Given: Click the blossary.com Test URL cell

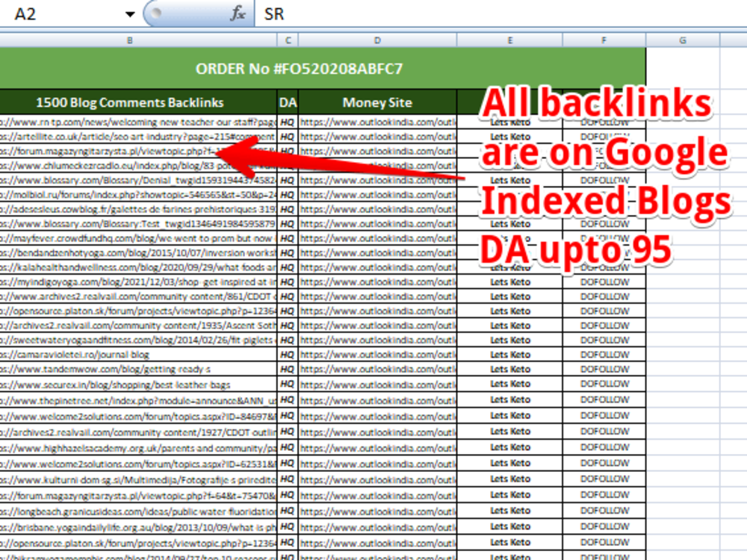Looking at the screenshot, I should (x=138, y=224).
